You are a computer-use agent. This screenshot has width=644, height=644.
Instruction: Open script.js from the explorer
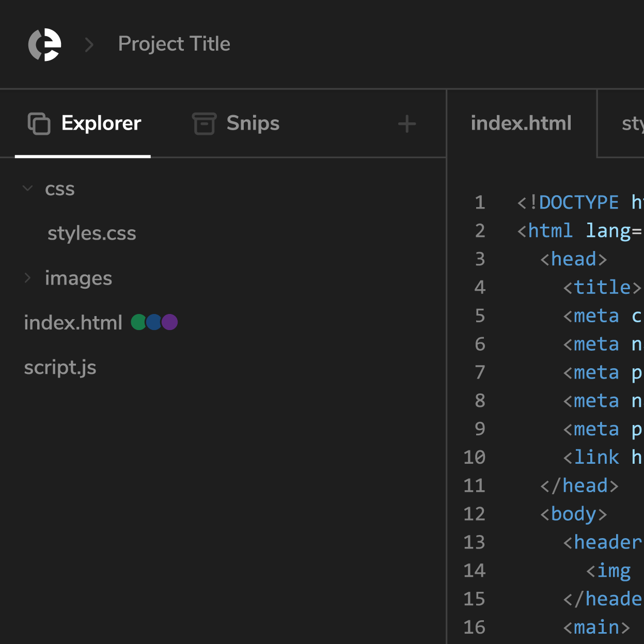click(x=60, y=368)
